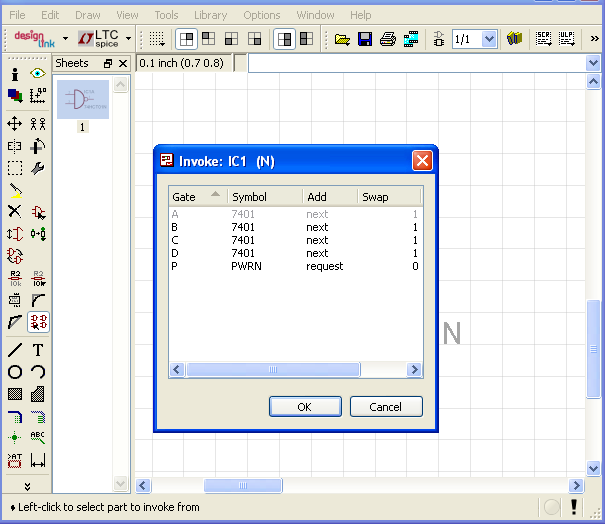The width and height of the screenshot is (605, 524).
Task: Run ULP program icon
Action: click(x=566, y=39)
